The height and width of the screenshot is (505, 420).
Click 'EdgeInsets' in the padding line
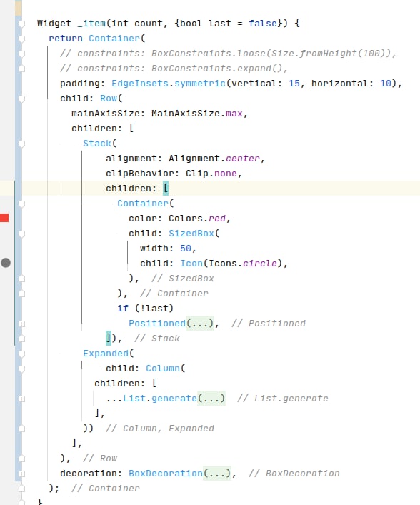point(140,84)
